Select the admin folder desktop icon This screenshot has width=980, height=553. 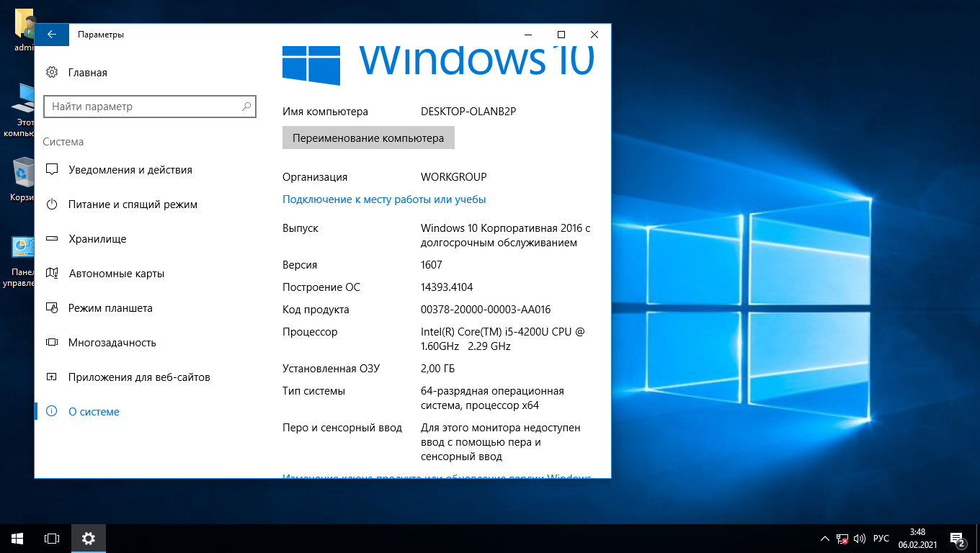(24, 30)
